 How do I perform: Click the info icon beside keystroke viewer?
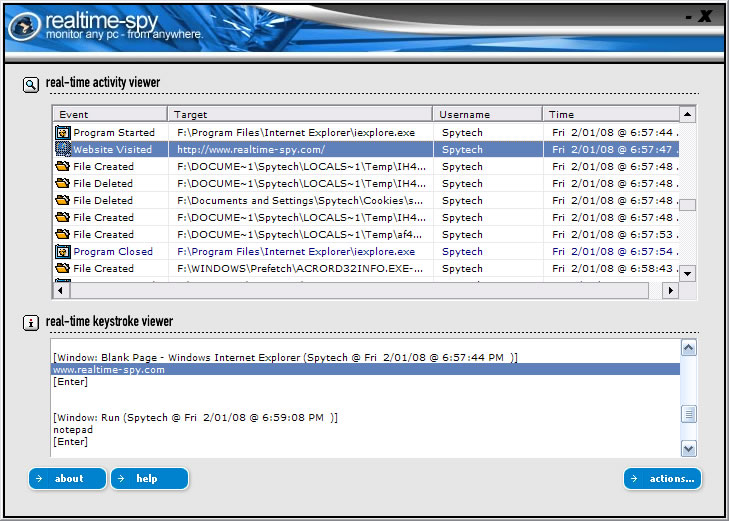click(31, 323)
